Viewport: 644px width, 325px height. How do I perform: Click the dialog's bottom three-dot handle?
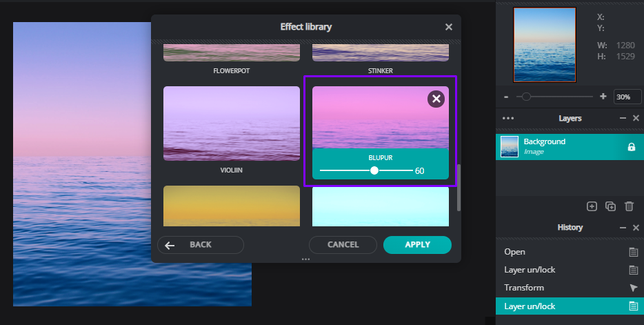[x=305, y=259]
